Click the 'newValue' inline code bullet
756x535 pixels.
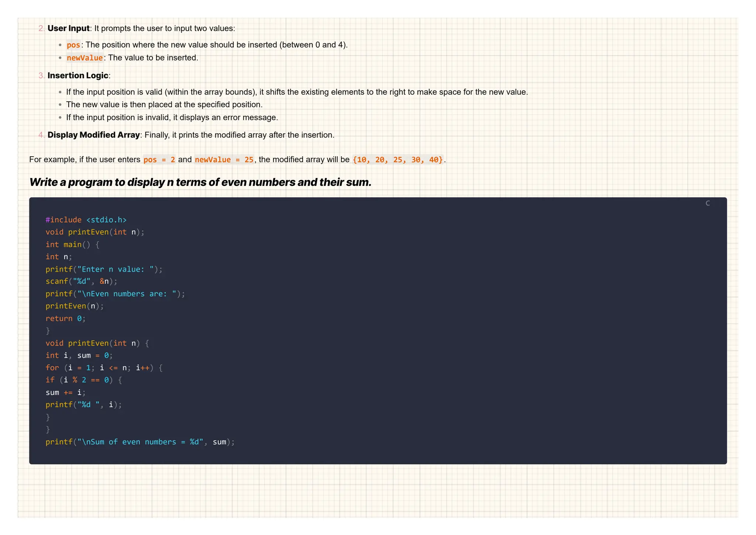(85, 58)
